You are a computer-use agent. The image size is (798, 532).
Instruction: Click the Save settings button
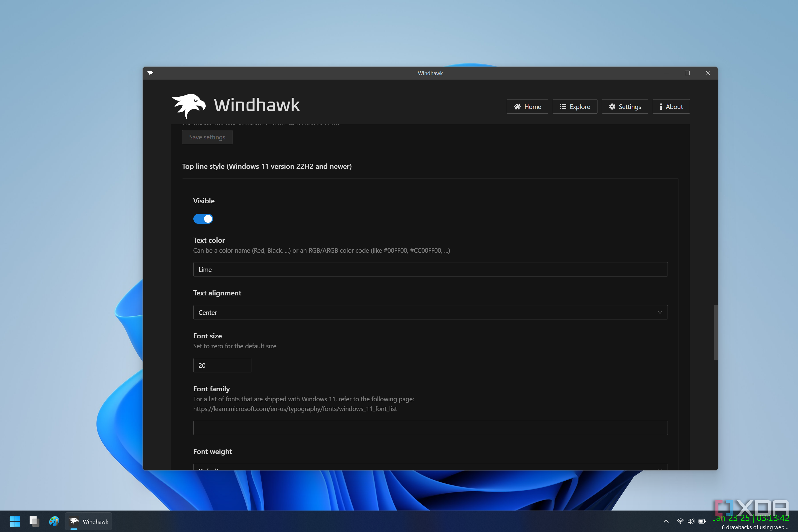pos(207,137)
